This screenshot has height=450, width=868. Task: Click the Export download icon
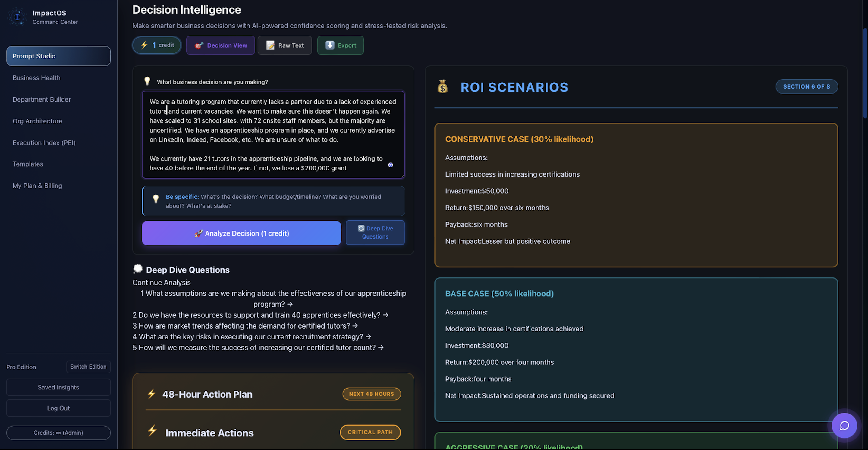coord(329,45)
